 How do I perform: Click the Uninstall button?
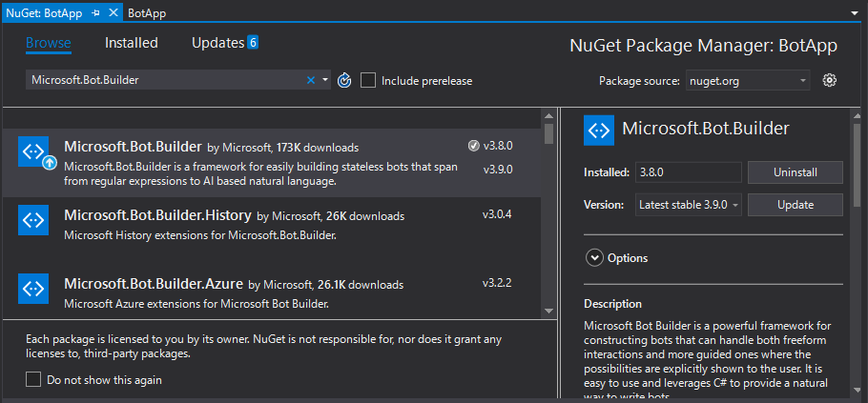795,171
